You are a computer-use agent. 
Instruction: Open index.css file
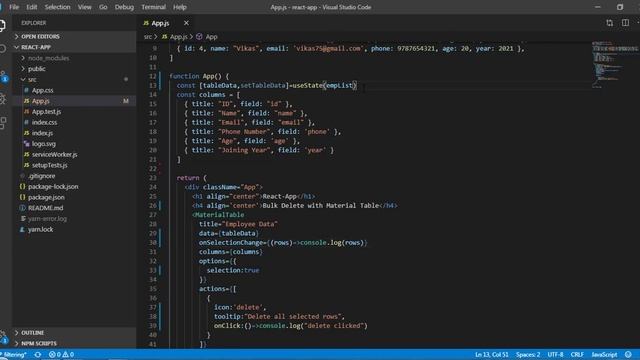44,122
